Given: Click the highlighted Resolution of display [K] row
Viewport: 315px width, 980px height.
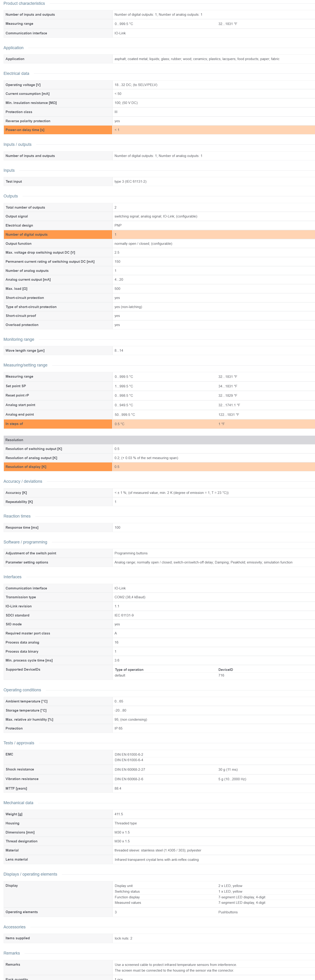Looking at the screenshot, I should 159,467.
